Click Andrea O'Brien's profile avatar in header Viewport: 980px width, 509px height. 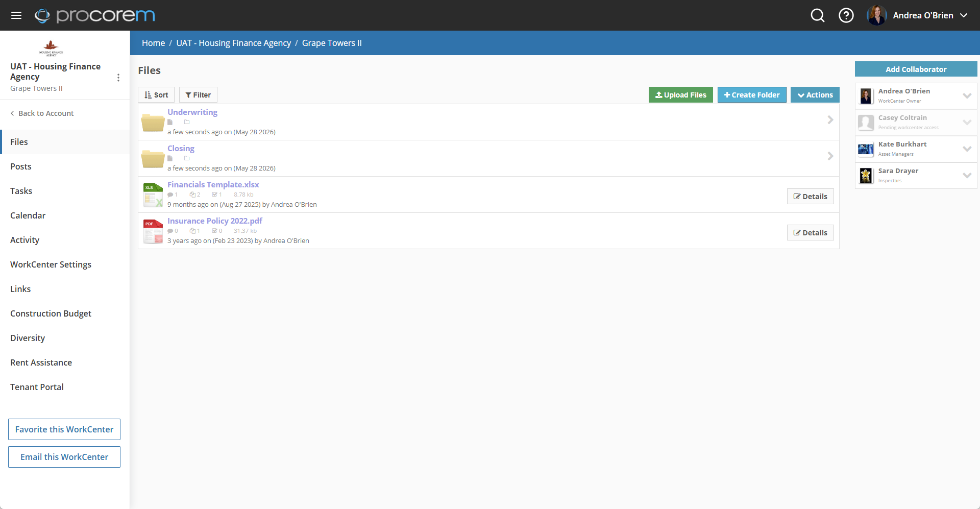pos(877,15)
